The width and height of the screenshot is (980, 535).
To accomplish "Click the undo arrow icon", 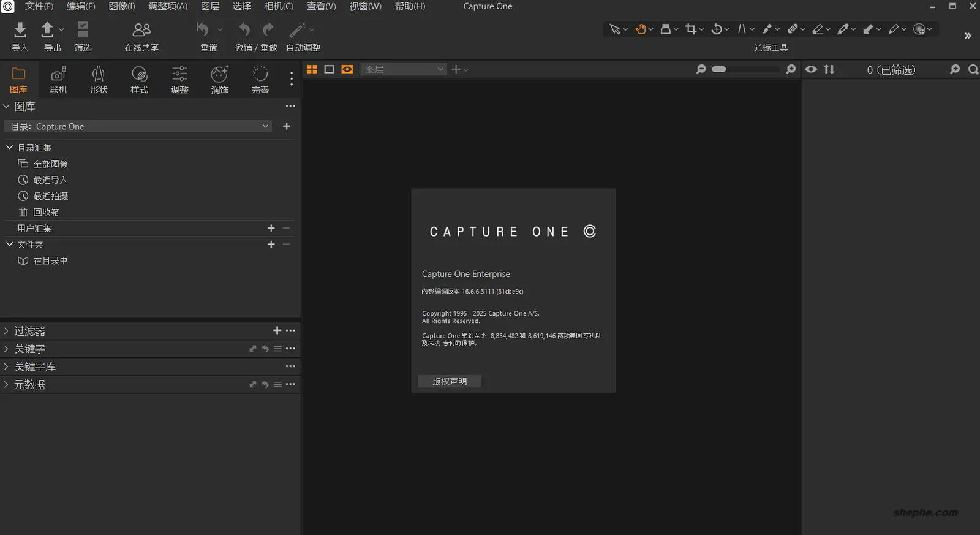I will click(x=244, y=29).
